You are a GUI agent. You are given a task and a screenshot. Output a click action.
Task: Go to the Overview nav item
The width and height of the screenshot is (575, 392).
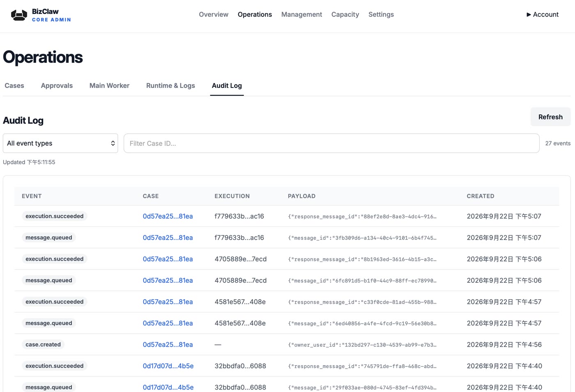pyautogui.click(x=214, y=14)
